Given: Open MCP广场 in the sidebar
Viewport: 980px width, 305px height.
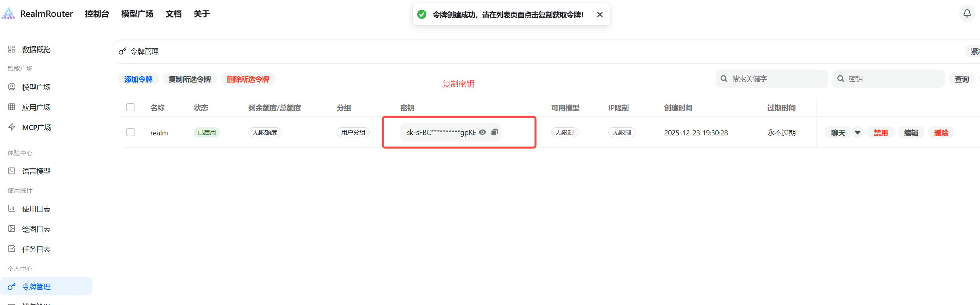Looking at the screenshot, I should pos(37,127).
